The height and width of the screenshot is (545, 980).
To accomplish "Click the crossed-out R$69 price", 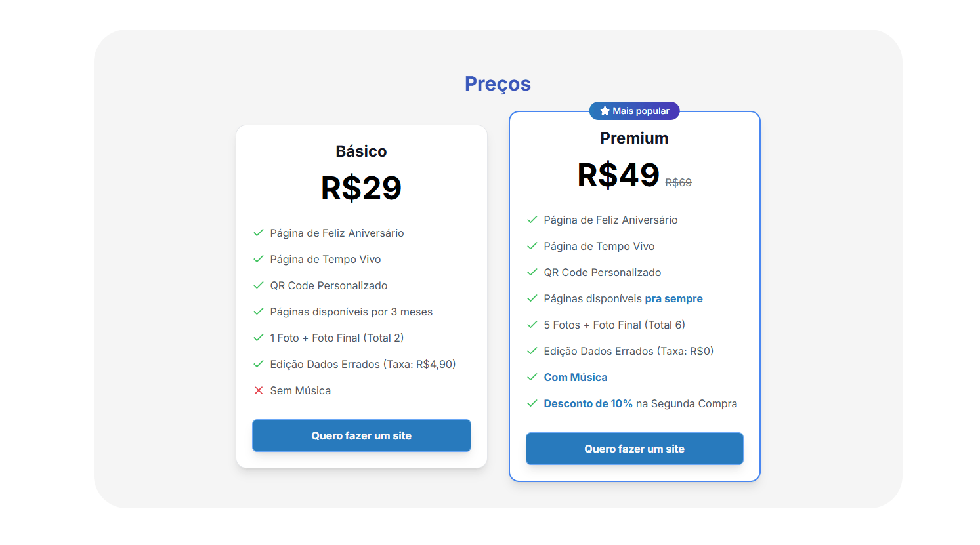I will pos(679,182).
